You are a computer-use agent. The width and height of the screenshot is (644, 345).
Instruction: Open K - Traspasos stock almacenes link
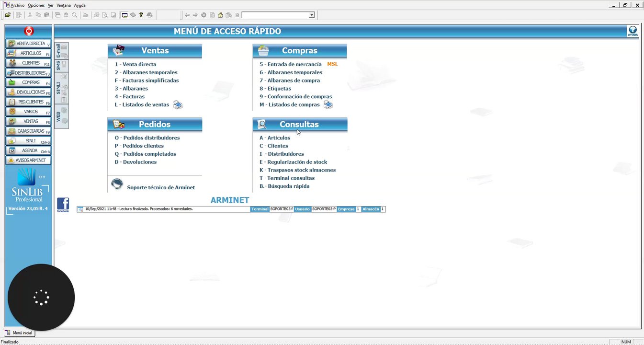click(298, 171)
